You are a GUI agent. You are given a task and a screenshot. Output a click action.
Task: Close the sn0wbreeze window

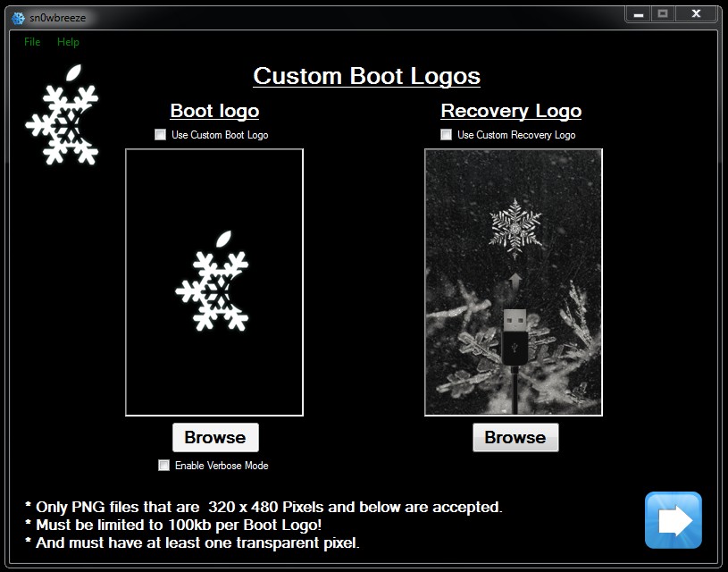pyautogui.click(x=695, y=13)
